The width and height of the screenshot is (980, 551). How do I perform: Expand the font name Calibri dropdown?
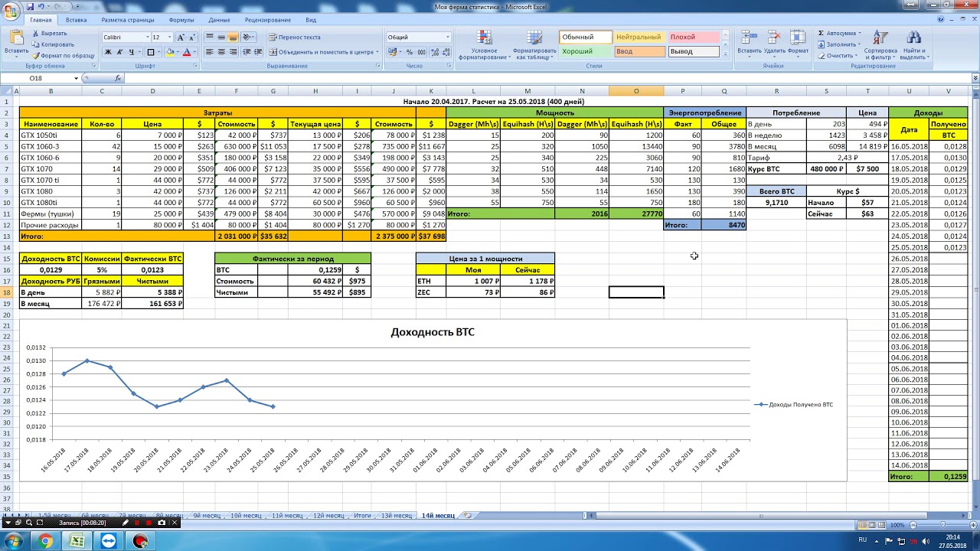click(147, 37)
